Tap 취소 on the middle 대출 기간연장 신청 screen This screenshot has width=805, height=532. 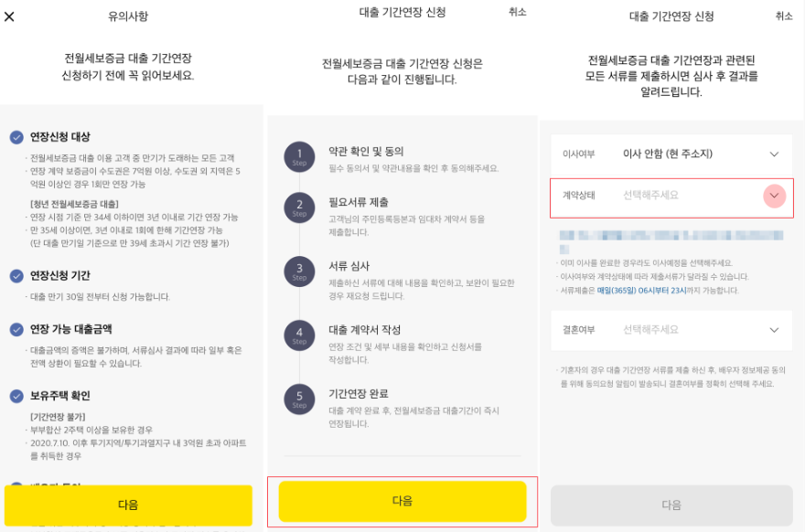tap(518, 14)
